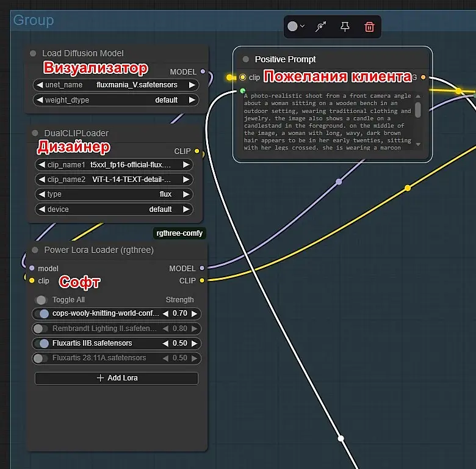
Task: Click the bypass node icon in toolbar
Action: point(320,27)
